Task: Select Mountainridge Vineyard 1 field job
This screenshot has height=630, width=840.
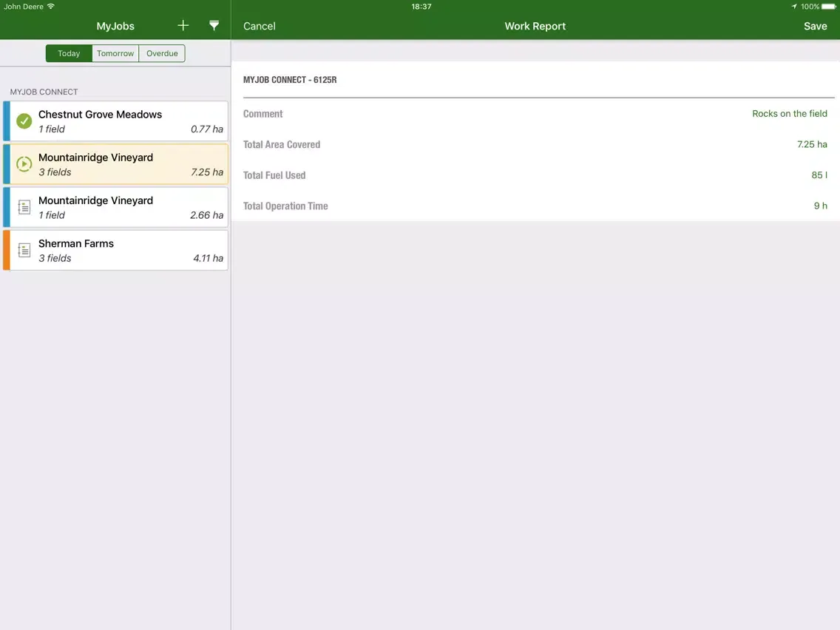Action: coord(115,207)
